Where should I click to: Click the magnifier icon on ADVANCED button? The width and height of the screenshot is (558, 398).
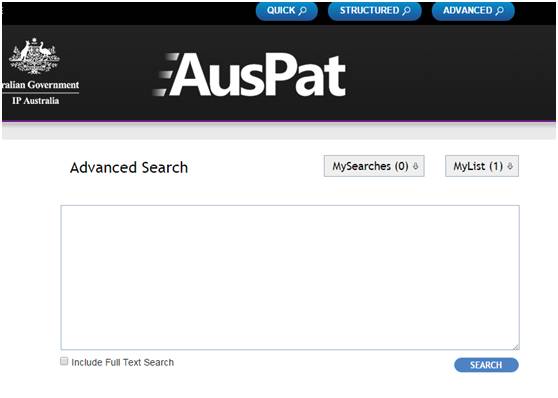pyautogui.click(x=500, y=11)
